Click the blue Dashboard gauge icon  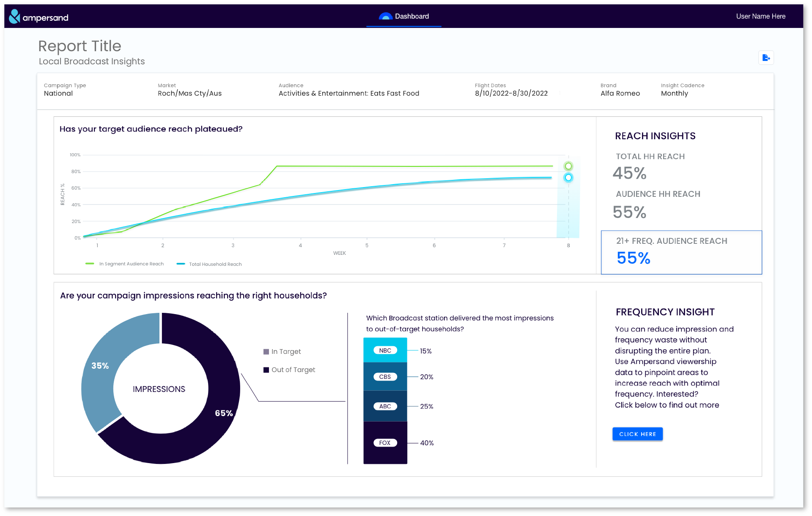point(385,17)
